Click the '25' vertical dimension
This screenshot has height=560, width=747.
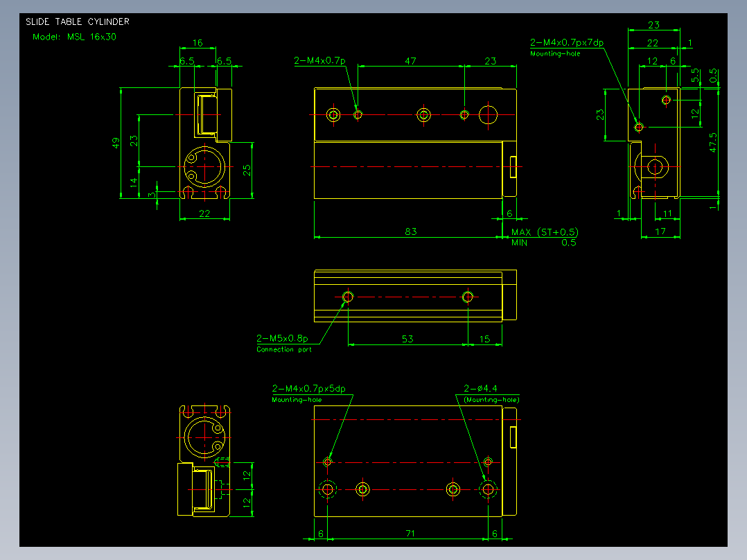(x=247, y=170)
